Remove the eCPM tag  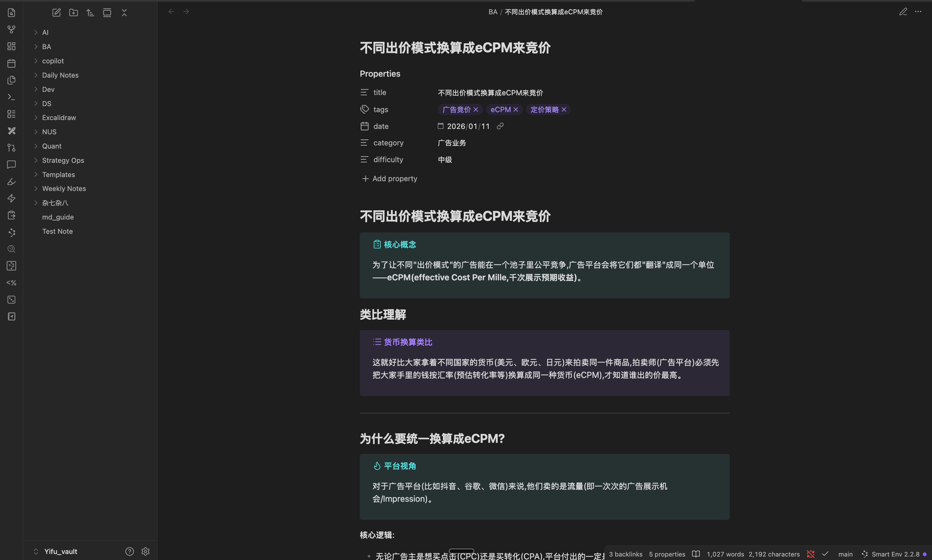(x=516, y=109)
